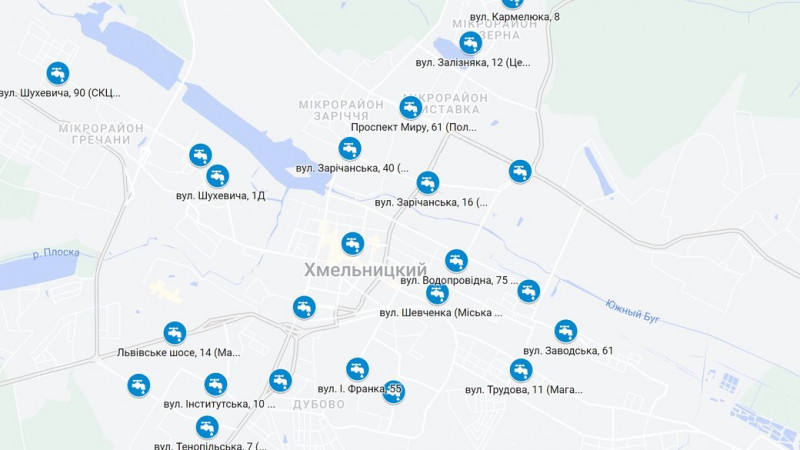Screen dimensions: 800x450
Task: Click the water tap marker at вул. Шухевича, 90
Action: 58,73
